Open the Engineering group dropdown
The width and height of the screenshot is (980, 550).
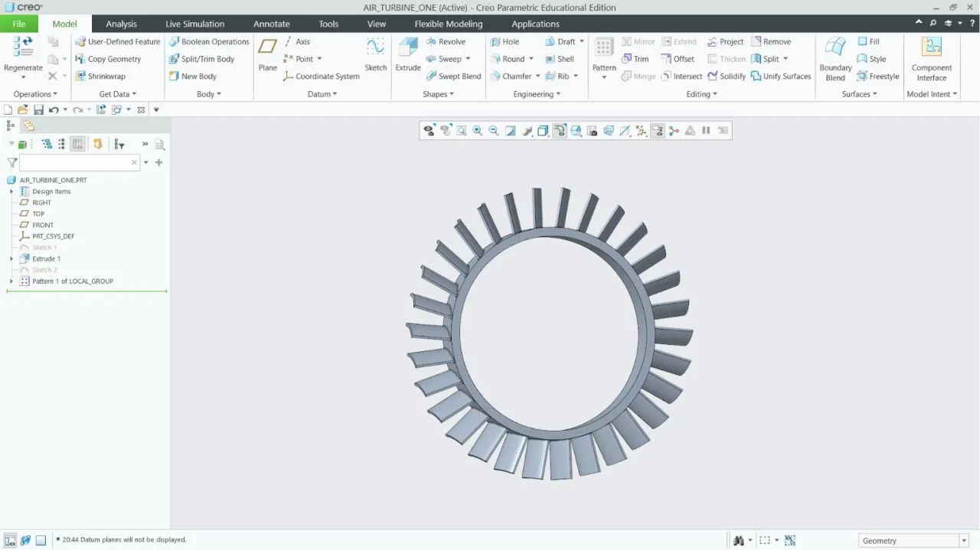(x=537, y=94)
